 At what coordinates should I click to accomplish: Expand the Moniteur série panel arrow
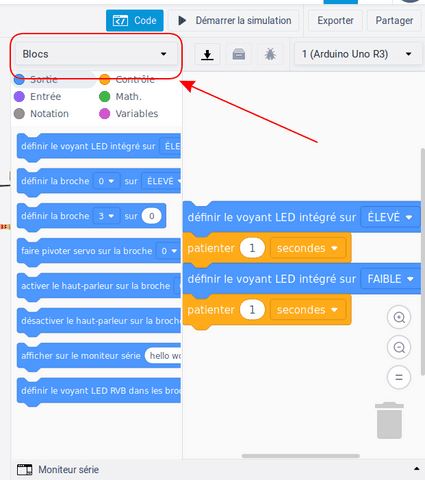[417, 469]
